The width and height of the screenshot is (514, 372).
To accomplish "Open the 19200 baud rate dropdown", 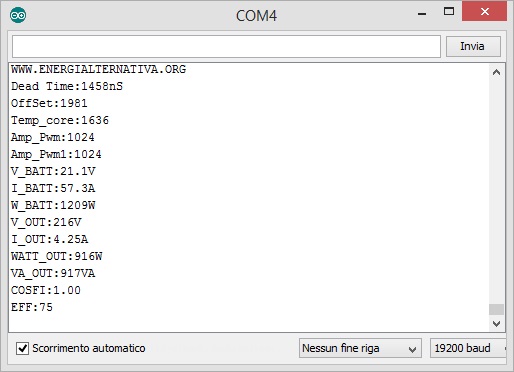I will coord(470,348).
